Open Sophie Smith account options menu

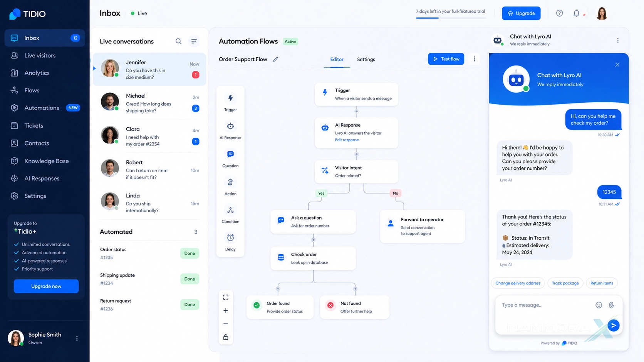(77, 338)
